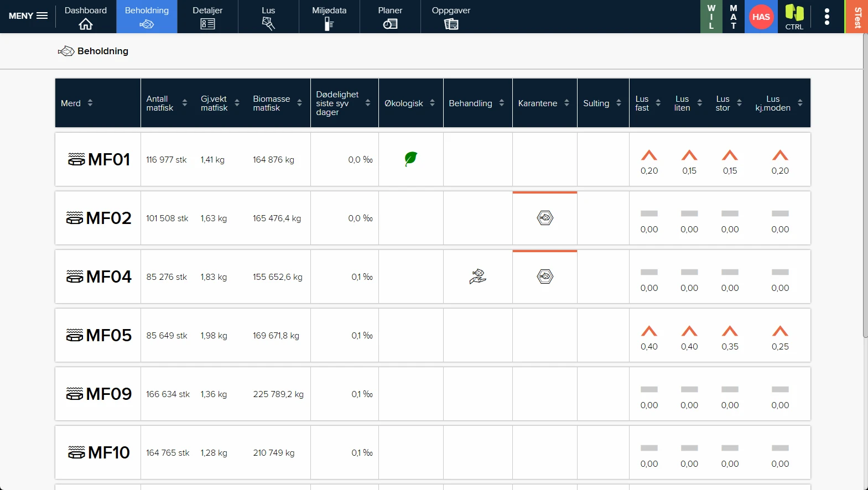
Task: Open pen MF02
Action: (99, 218)
